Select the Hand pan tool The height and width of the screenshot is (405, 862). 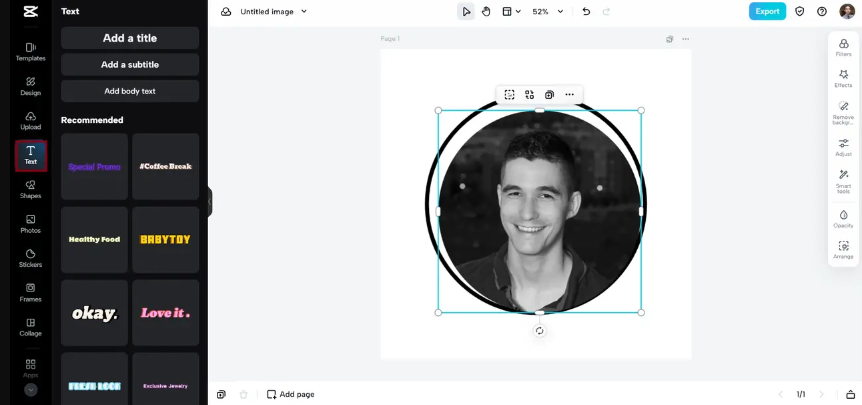coord(486,12)
